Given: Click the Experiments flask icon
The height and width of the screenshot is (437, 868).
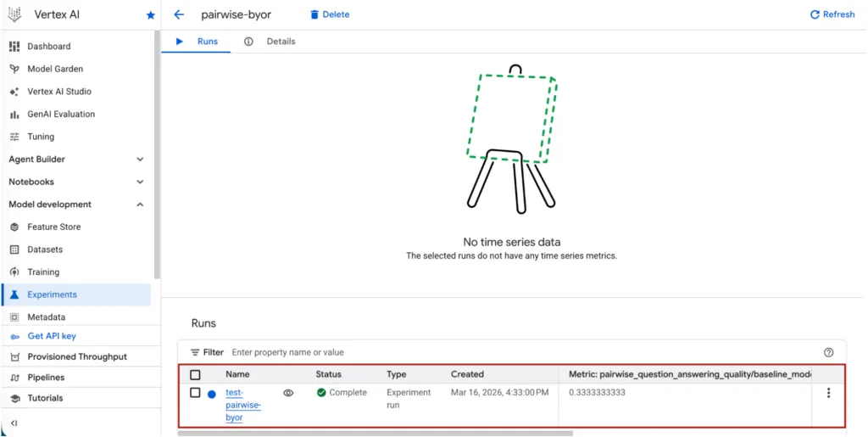Looking at the screenshot, I should (x=15, y=294).
